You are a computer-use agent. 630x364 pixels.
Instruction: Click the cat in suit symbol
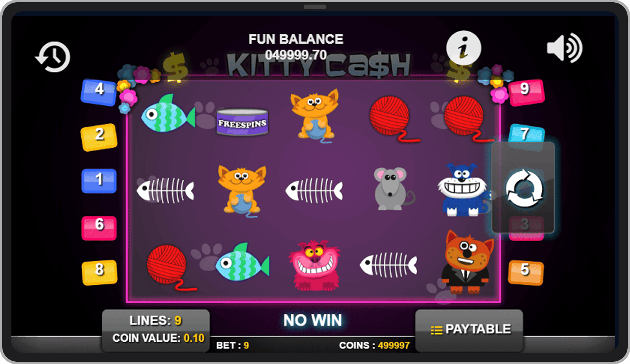(467, 262)
